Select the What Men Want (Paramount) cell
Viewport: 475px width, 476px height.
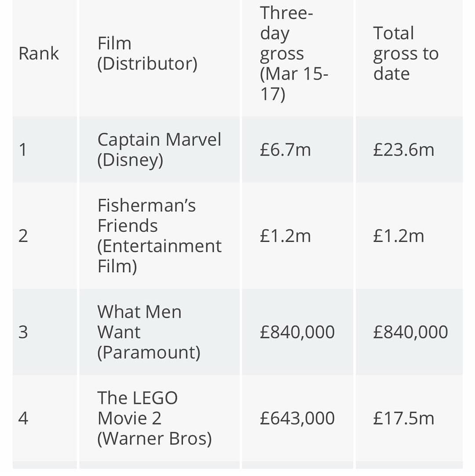pyautogui.click(x=149, y=332)
